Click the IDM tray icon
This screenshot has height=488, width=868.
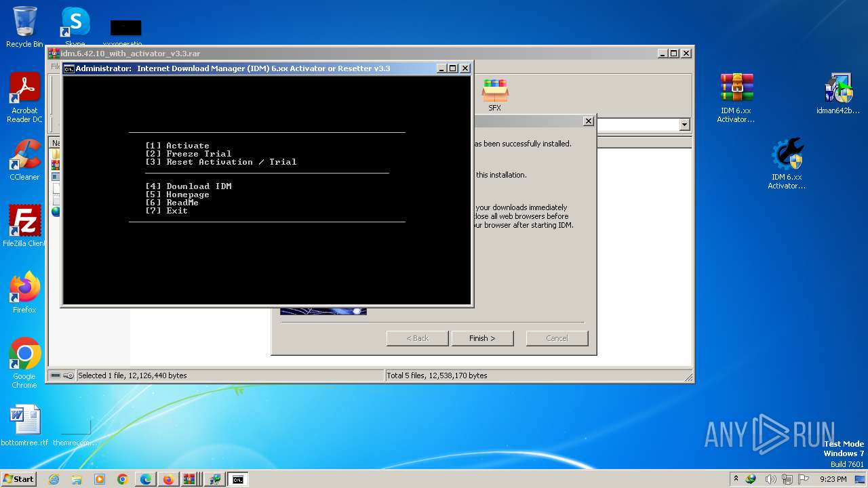pyautogui.click(x=751, y=479)
